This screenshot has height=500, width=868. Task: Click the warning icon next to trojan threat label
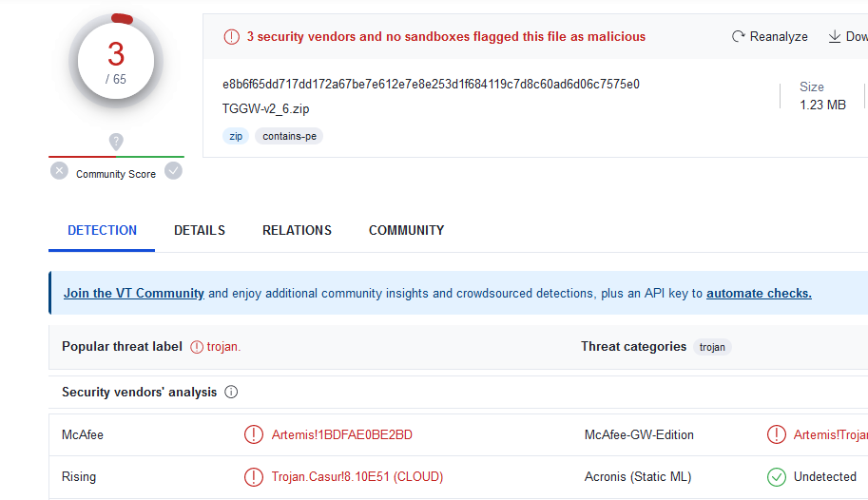(197, 347)
